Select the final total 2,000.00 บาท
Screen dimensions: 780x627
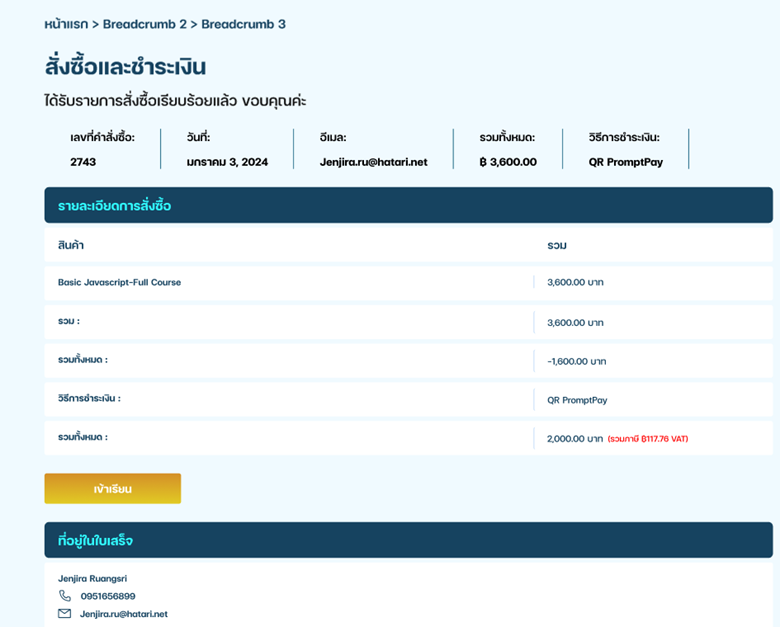[575, 438]
